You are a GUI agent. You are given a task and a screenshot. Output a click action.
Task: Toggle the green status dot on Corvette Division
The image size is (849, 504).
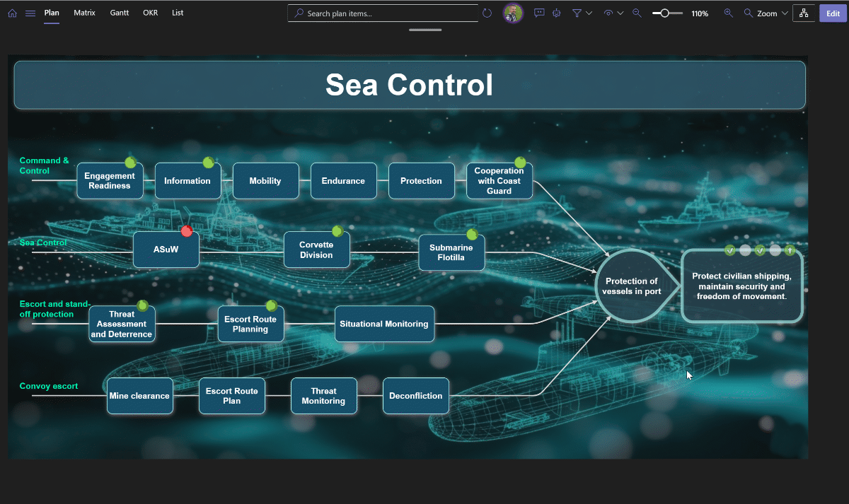(337, 231)
